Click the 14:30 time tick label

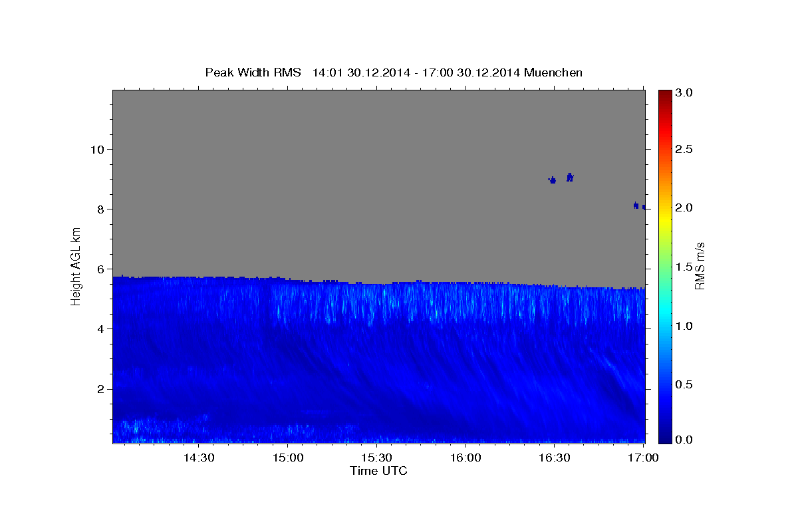199,458
